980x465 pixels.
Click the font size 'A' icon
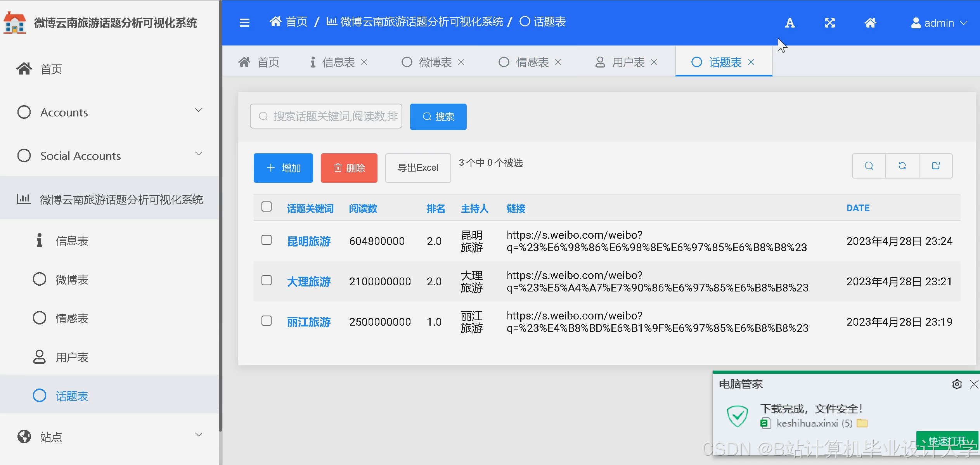790,23
